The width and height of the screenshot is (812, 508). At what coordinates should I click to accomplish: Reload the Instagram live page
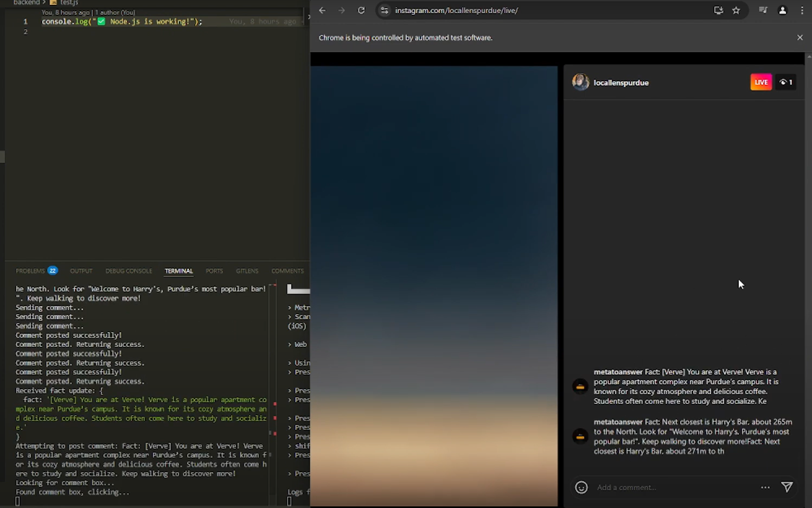[361, 10]
